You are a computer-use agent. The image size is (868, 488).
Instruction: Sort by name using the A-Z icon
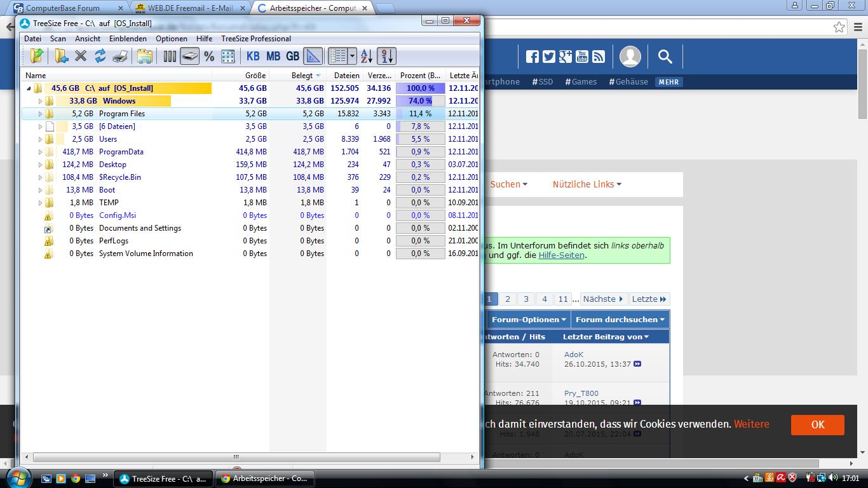pos(367,56)
